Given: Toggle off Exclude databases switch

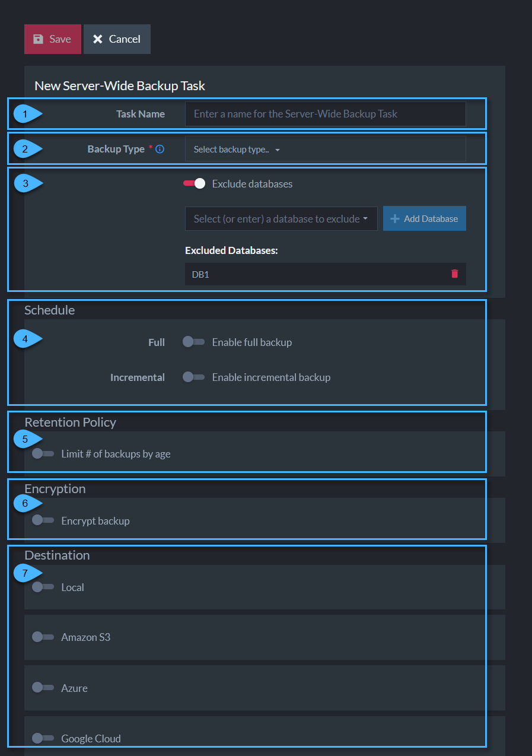Looking at the screenshot, I should coord(195,184).
